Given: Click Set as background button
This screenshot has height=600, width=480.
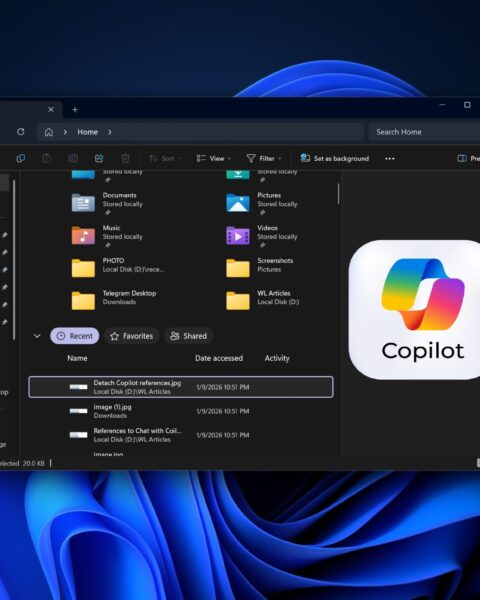Looking at the screenshot, I should click(335, 158).
